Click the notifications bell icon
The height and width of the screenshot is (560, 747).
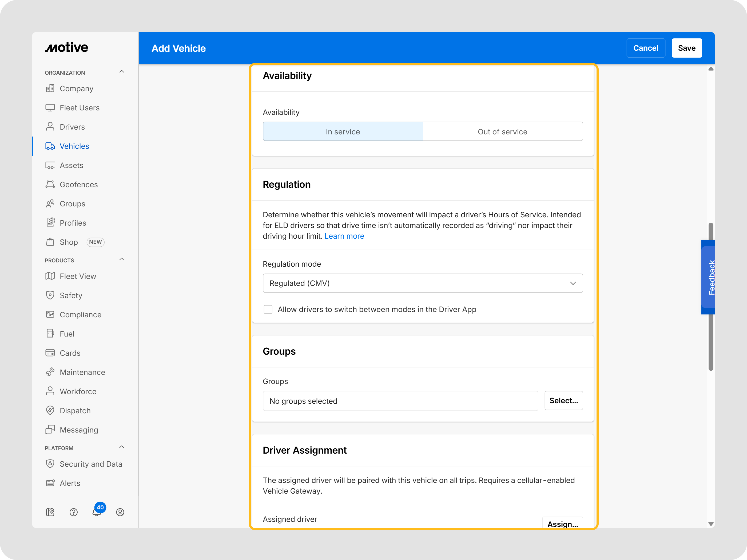pos(97,512)
